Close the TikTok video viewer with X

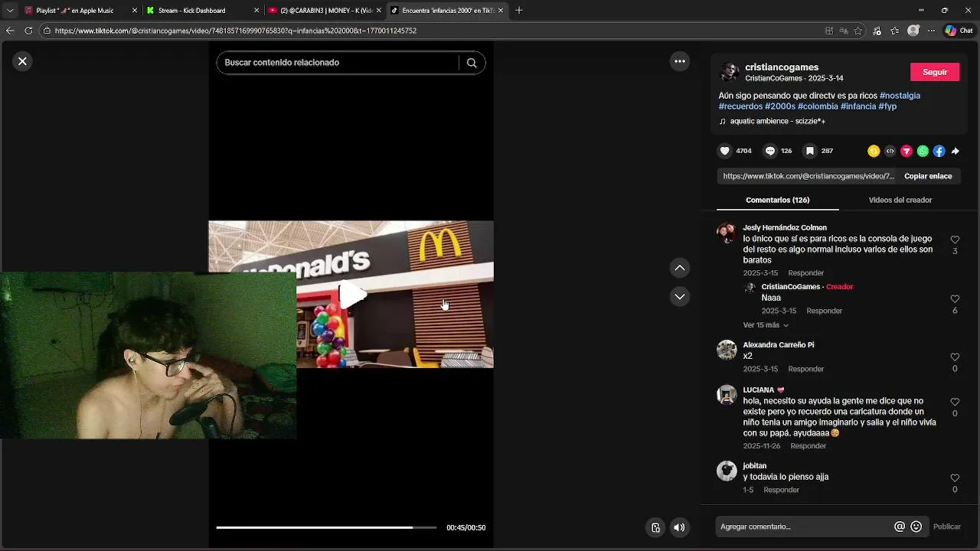[x=22, y=61]
